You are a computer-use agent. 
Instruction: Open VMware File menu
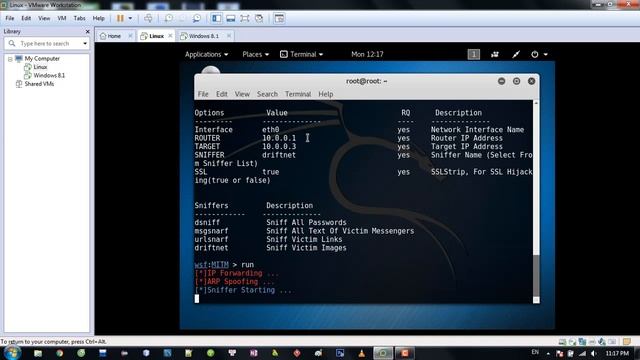click(10, 18)
